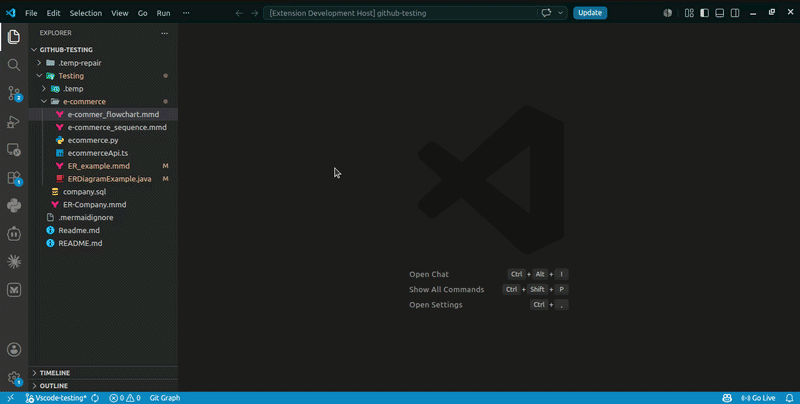Click the VS Code logo in title bar
This screenshot has height=404, width=800.
(10, 13)
